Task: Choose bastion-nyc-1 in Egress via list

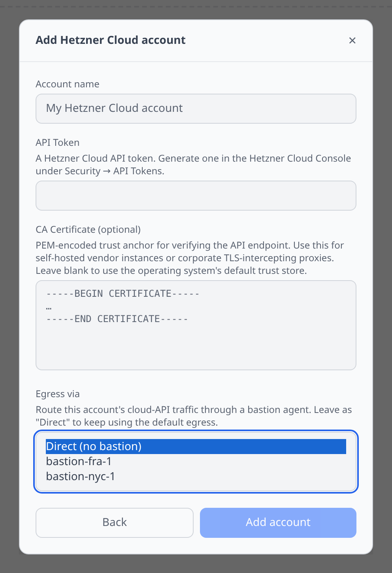Action: coord(196,477)
